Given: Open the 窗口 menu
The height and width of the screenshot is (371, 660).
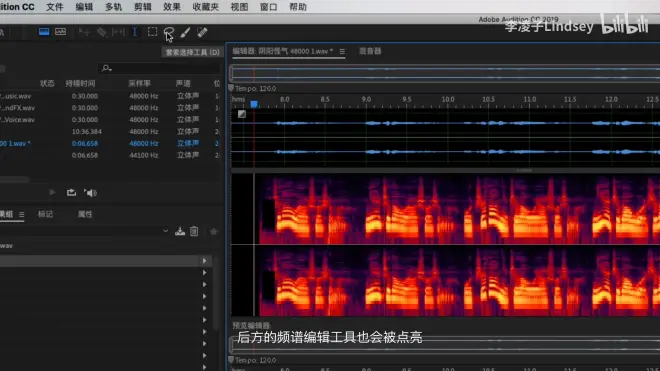Looking at the screenshot, I should click(269, 7).
